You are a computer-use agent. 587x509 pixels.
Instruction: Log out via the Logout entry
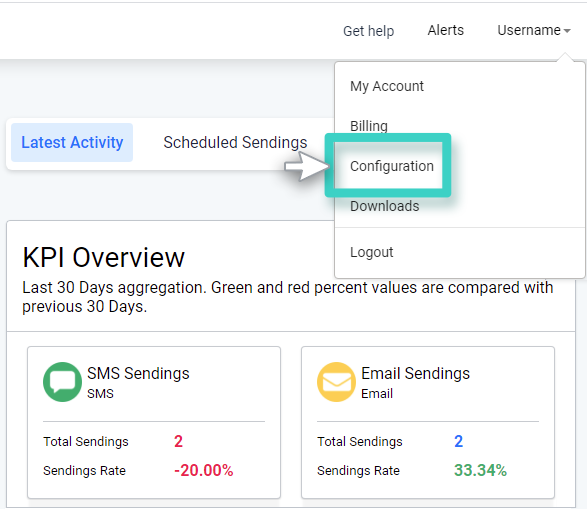tap(371, 252)
